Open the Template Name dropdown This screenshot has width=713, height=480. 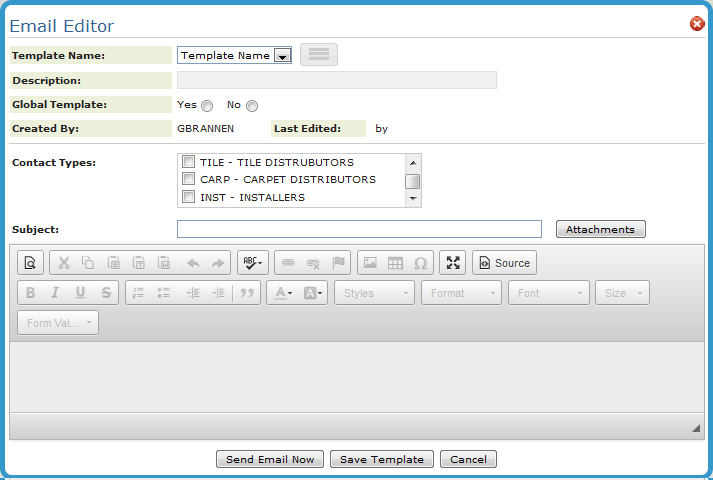(x=282, y=56)
